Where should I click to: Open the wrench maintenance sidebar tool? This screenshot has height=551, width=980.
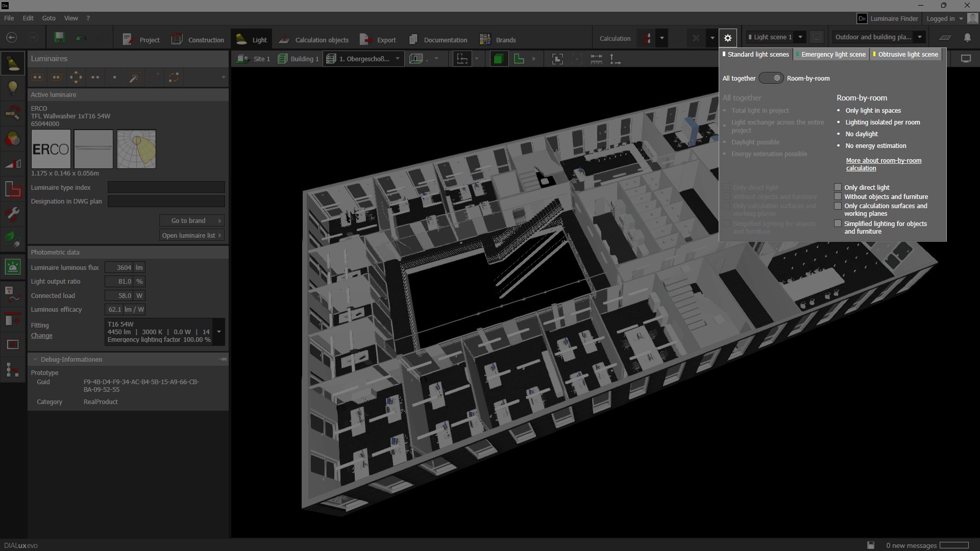pyautogui.click(x=13, y=213)
